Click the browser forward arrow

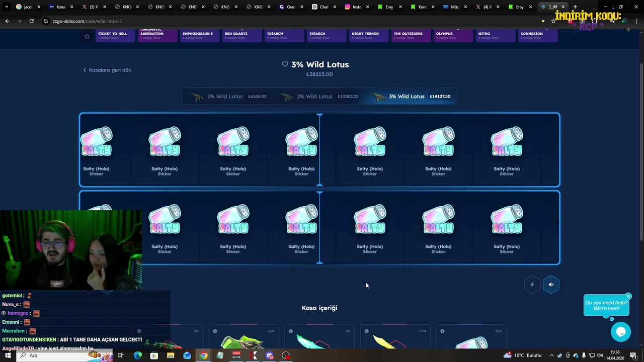19,21
